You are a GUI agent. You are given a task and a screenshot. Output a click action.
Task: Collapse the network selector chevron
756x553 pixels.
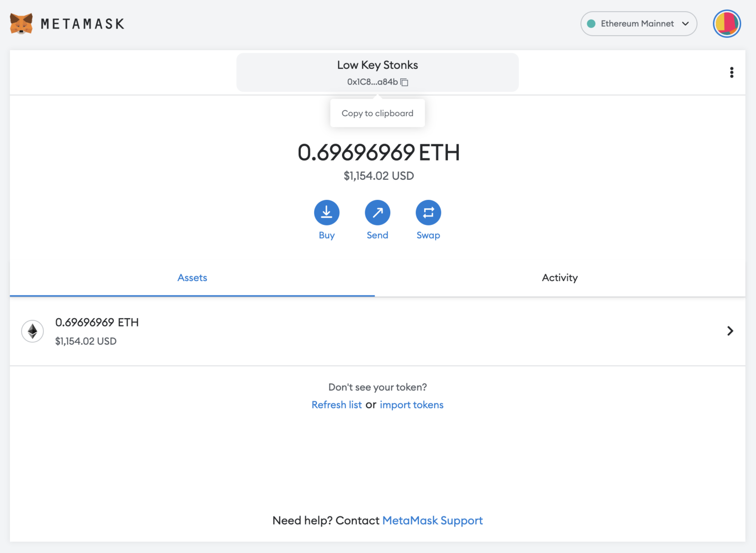click(685, 23)
